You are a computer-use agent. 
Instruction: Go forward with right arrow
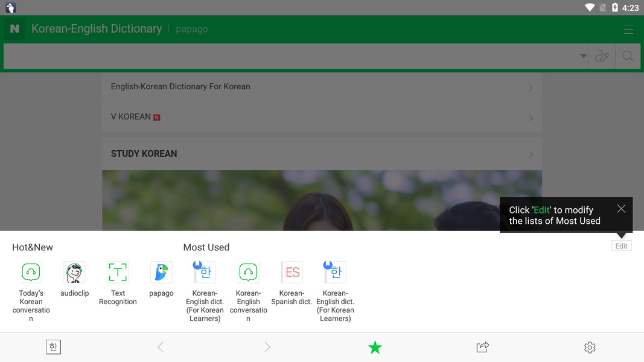[x=267, y=348]
